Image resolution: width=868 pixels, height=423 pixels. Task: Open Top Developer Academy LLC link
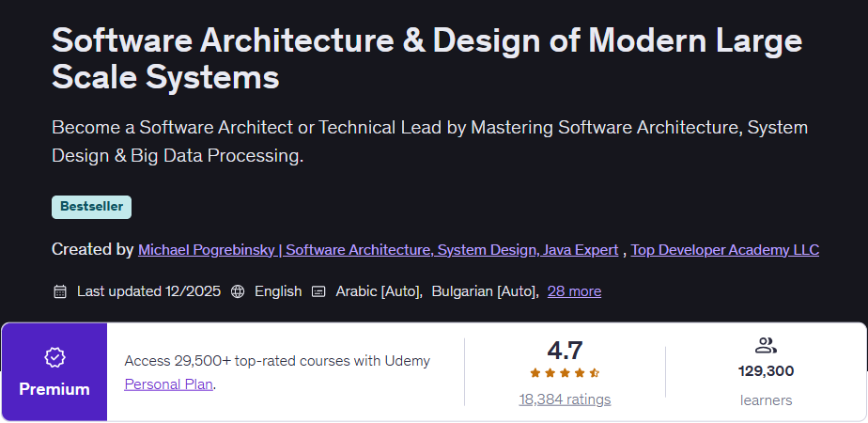click(724, 250)
